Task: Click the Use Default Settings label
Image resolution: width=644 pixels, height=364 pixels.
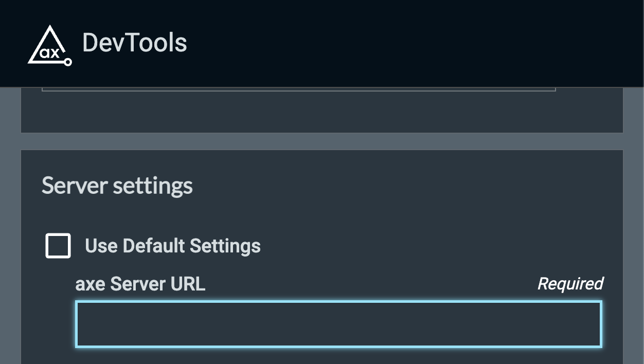Action: [172, 246]
